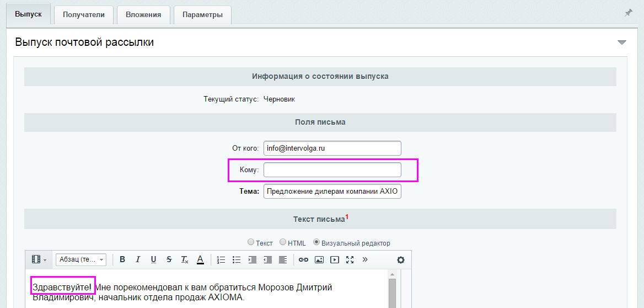Switch to the Вложения tab
The width and height of the screenshot is (644, 308).
click(143, 15)
